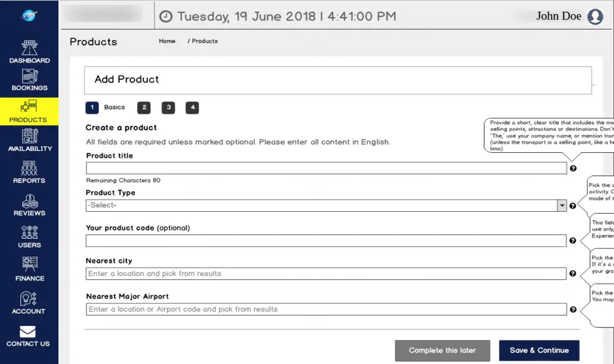Screen dimensions: 614x364
Task: Go to Bookings in the sidebar
Action: [x=30, y=76]
